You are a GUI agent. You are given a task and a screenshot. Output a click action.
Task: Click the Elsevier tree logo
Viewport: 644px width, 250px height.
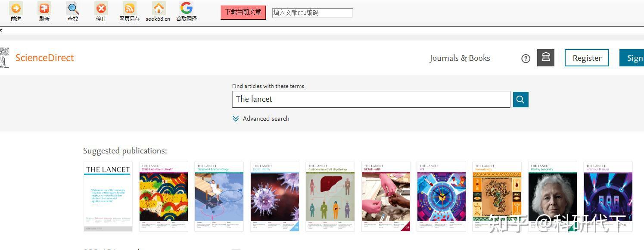tap(4, 58)
